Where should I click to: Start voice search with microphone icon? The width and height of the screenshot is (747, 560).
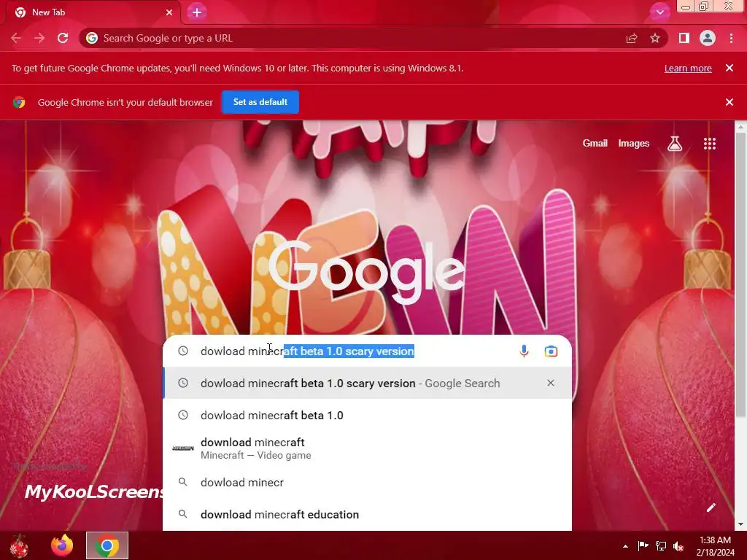pyautogui.click(x=524, y=351)
